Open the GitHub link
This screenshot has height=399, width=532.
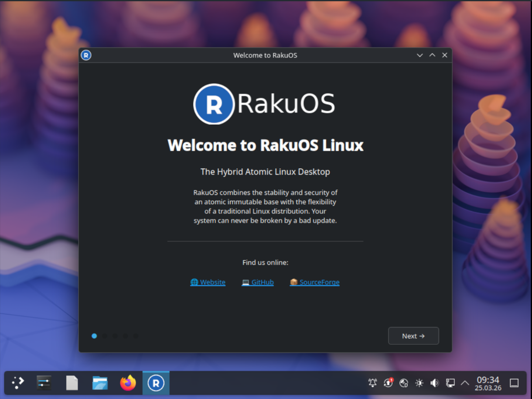258,282
